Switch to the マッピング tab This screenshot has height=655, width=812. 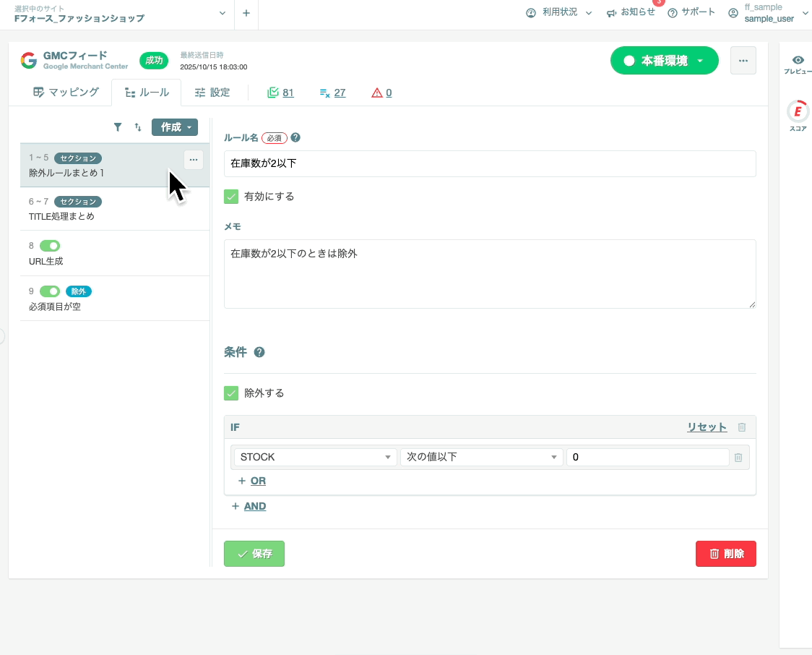click(66, 93)
